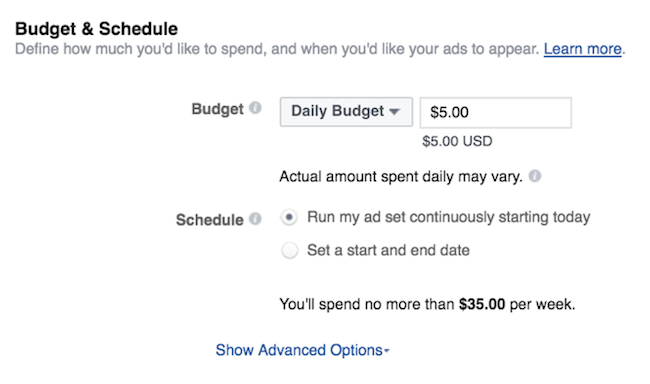Click the Budget & Schedule heading
Viewport: 650px width, 384px height.
(97, 29)
